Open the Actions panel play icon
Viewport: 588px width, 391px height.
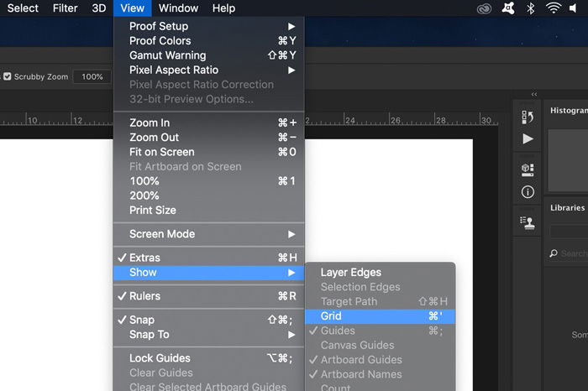click(528, 138)
